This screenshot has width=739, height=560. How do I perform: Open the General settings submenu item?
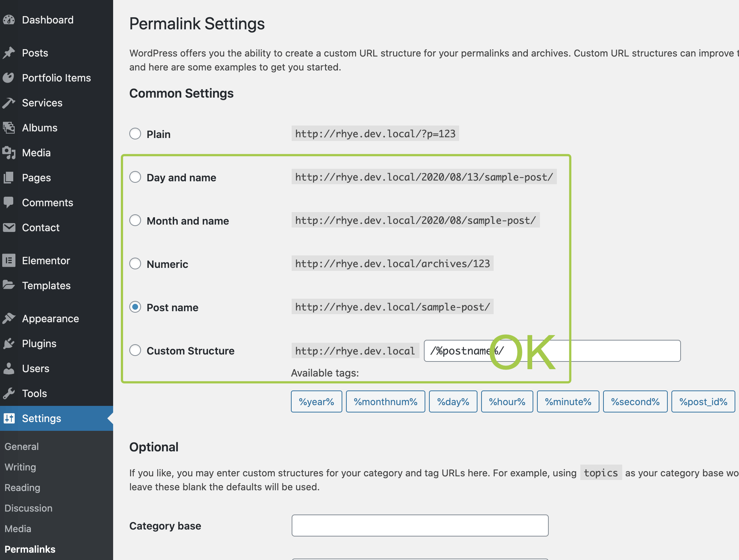pyautogui.click(x=22, y=447)
